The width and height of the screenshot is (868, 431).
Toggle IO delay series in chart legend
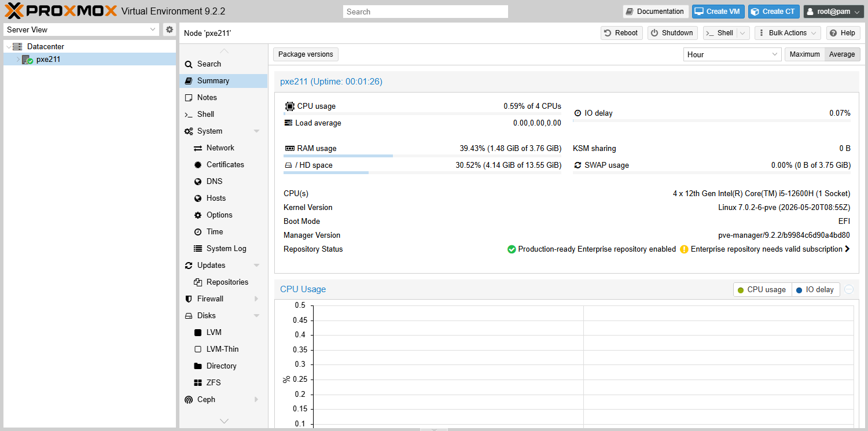815,290
